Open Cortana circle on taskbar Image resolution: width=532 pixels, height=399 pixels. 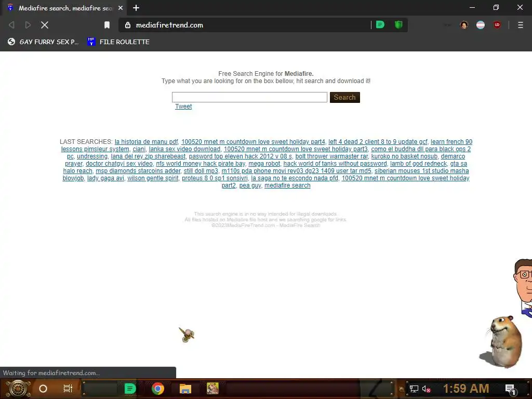coord(43,389)
